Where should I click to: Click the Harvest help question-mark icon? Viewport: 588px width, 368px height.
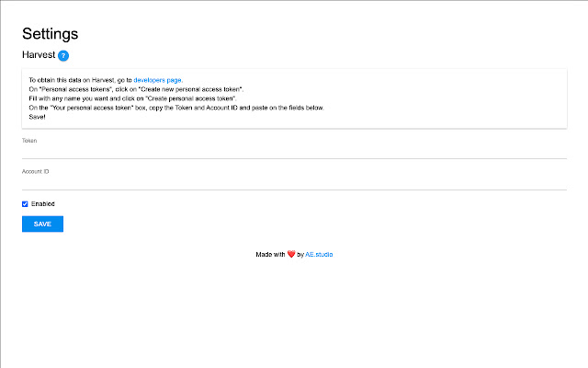(x=63, y=55)
